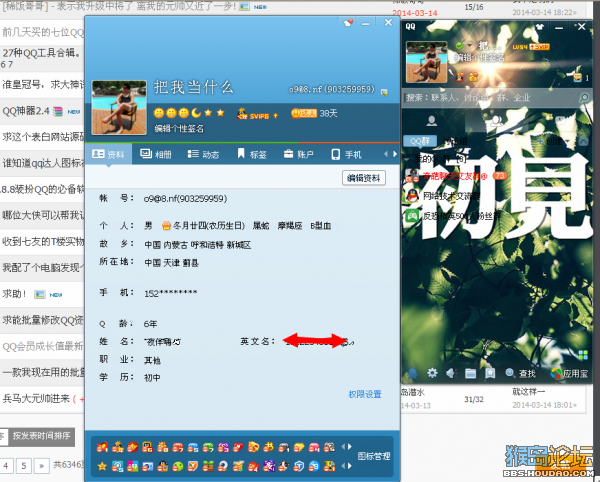Click the search magnifier in QQ search bar
This screenshot has width=600, height=482.
(584, 98)
